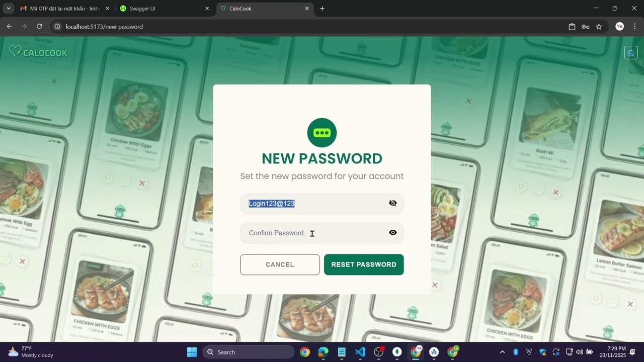Open a new browser tab
Viewport: 644px width, 362px height.
click(323, 9)
